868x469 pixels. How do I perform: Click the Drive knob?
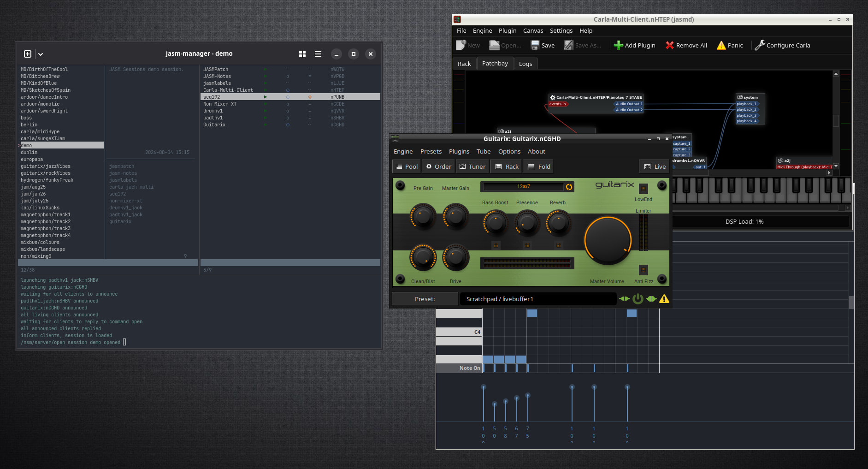[455, 257]
